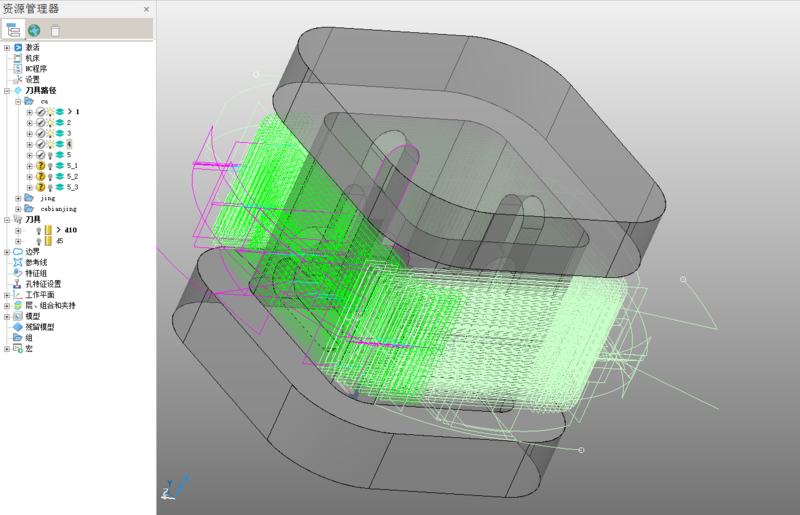Close the 资源管理器 panel

146,9
